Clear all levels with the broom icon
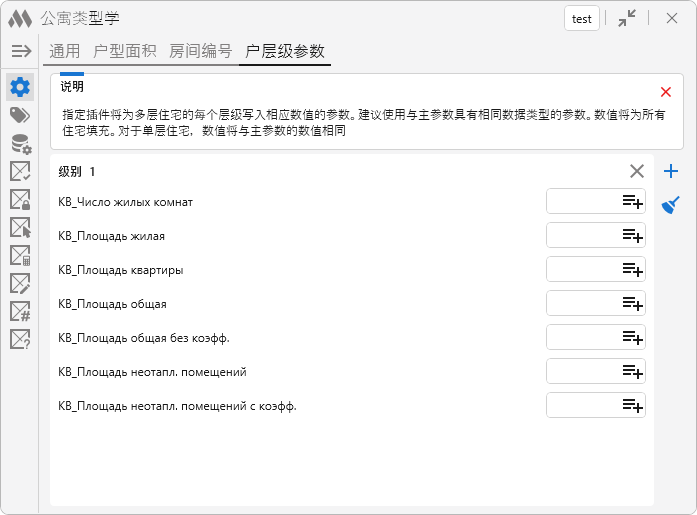Screen dimensions: 697x515 tap(671, 205)
